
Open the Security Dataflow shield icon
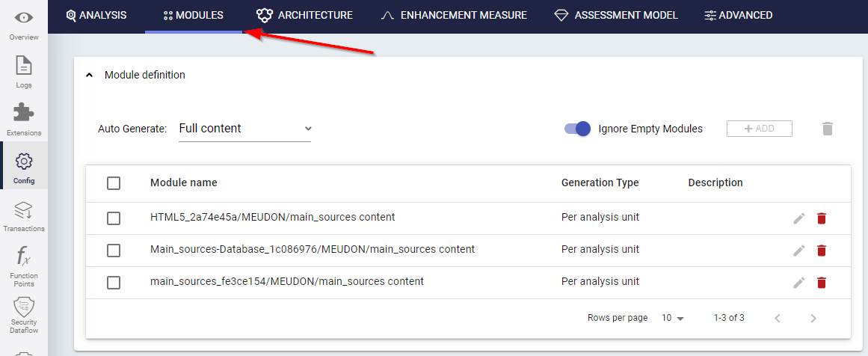pos(23,306)
